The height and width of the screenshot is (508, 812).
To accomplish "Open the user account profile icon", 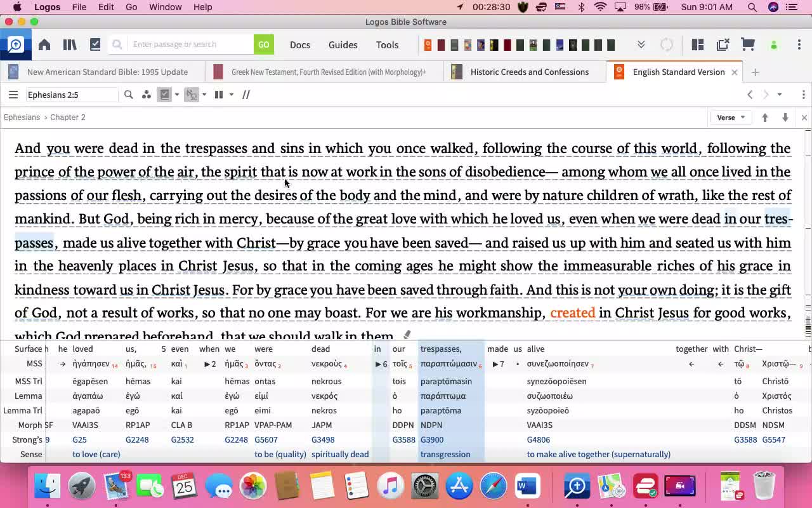I will coord(774,45).
